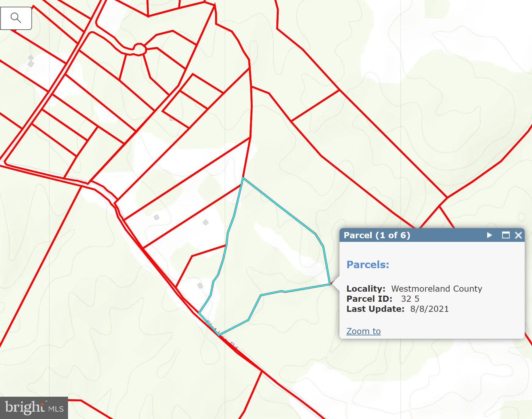The image size is (532, 419).
Task: Click the bright MLS logo
Action: coord(34,408)
